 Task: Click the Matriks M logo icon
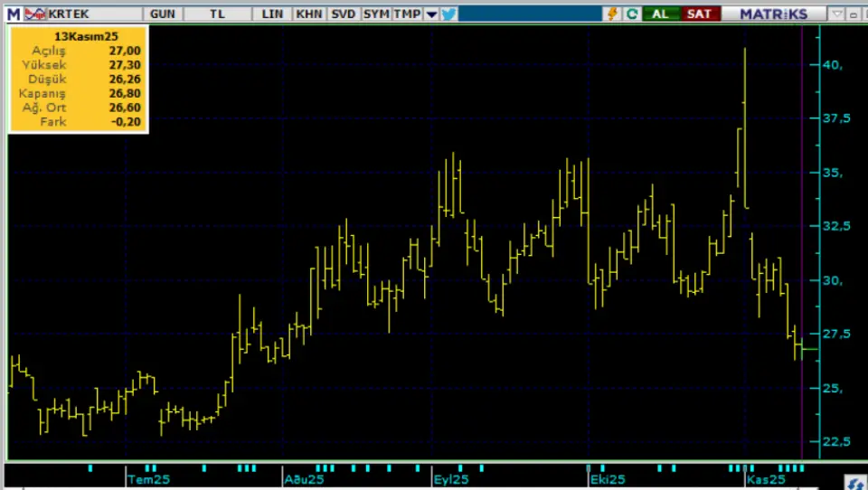pos(12,14)
